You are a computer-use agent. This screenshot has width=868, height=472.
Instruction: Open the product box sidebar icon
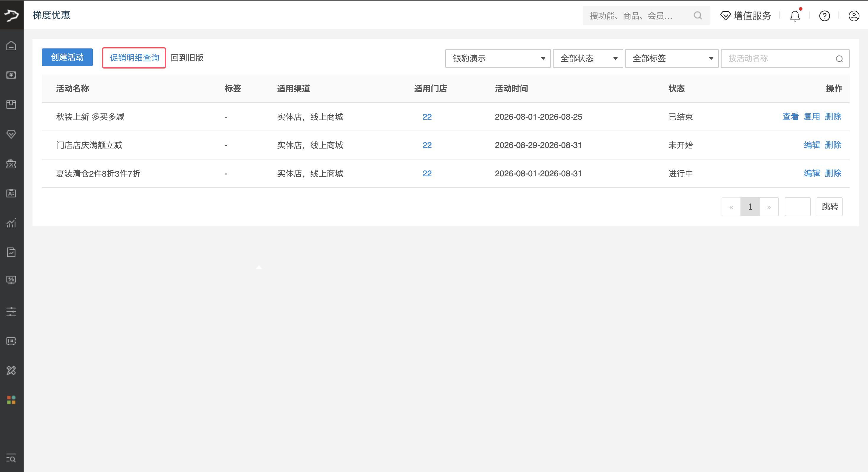tap(11, 105)
